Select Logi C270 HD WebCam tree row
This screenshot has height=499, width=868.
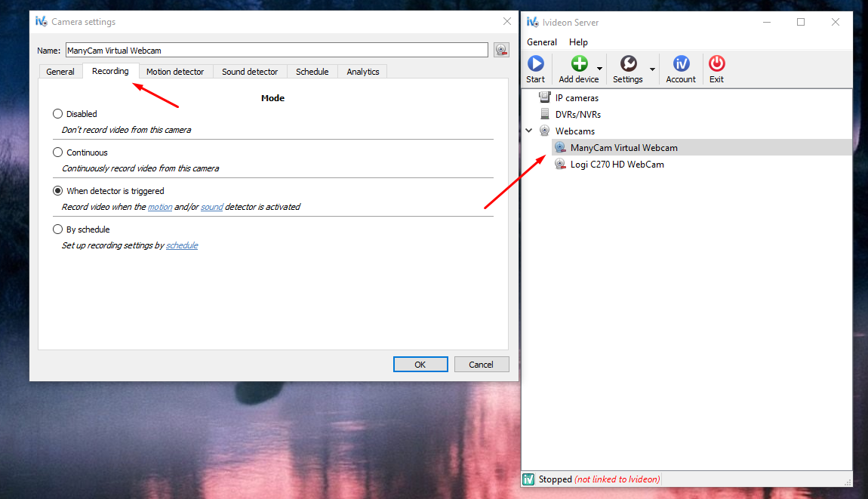[x=701, y=164]
